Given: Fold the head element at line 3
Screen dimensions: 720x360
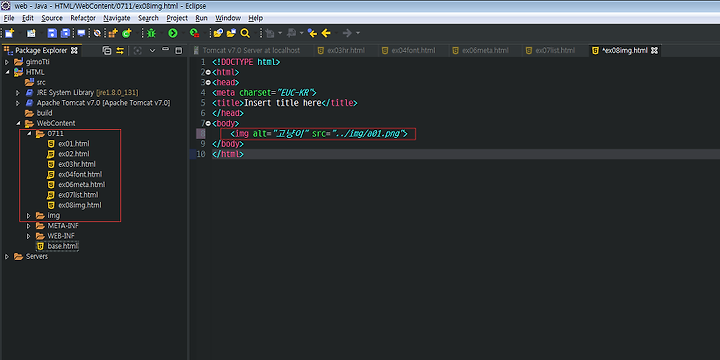Looking at the screenshot, I should tap(208, 83).
